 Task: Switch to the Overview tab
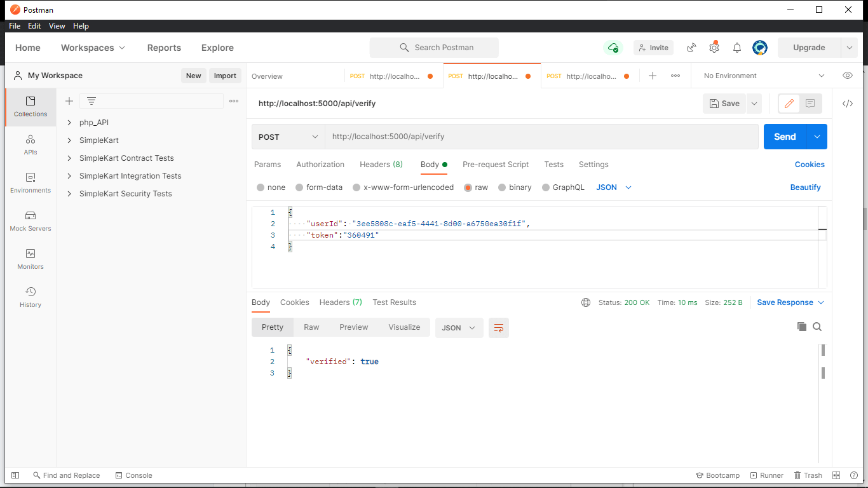[267, 76]
